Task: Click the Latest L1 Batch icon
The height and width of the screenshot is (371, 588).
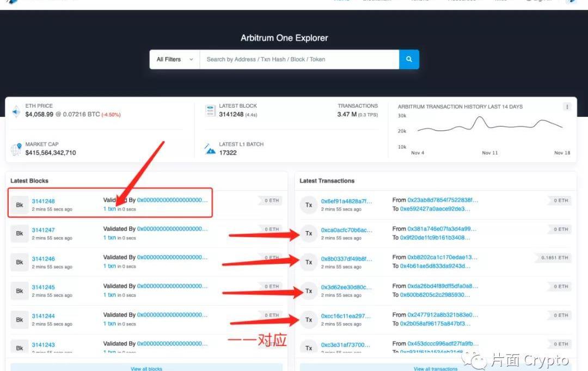Action: pos(210,149)
